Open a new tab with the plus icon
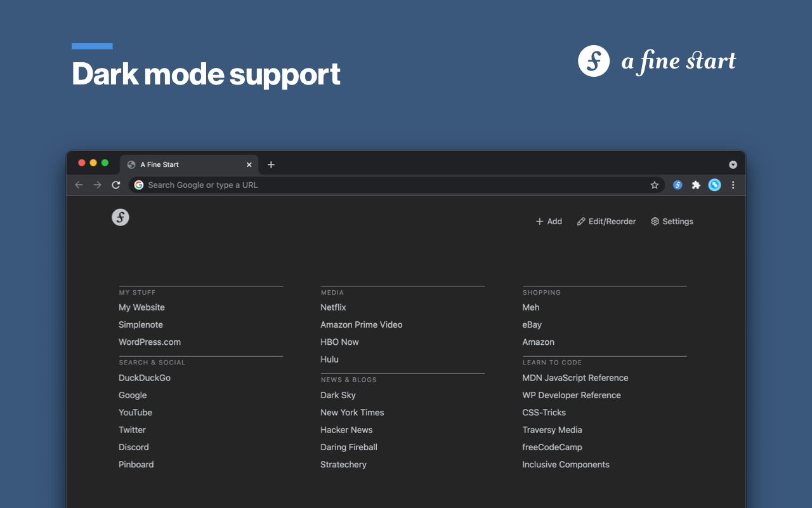 click(x=271, y=164)
